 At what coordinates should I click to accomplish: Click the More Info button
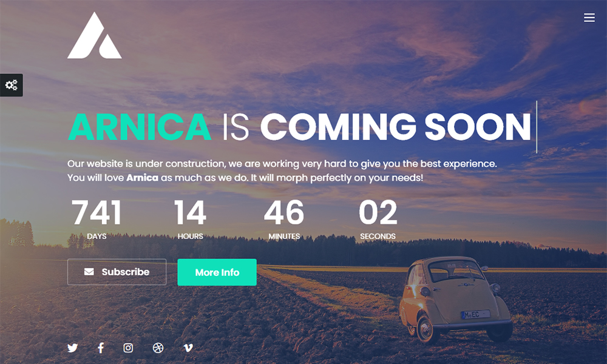click(217, 272)
